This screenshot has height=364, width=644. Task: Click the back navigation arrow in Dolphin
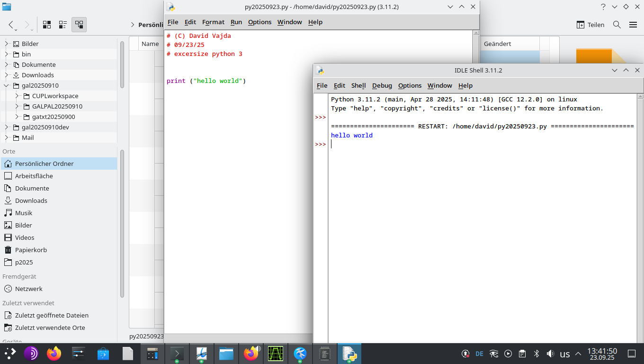(11, 25)
